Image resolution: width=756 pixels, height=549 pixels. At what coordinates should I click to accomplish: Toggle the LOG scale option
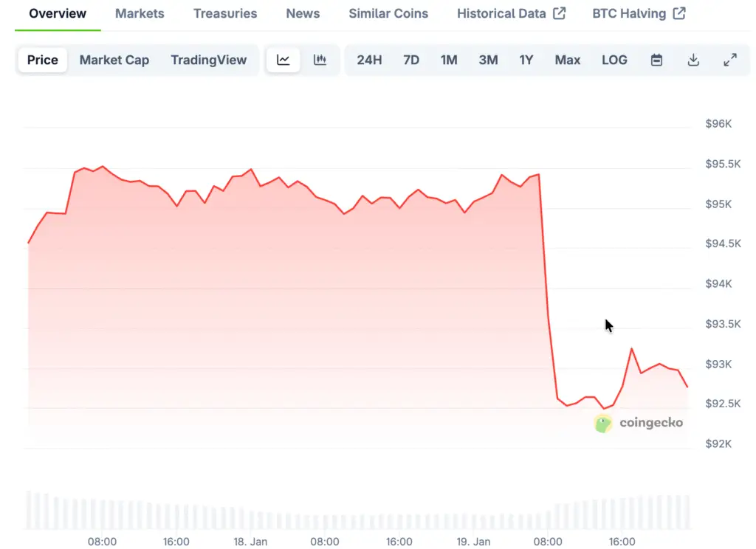pos(614,61)
